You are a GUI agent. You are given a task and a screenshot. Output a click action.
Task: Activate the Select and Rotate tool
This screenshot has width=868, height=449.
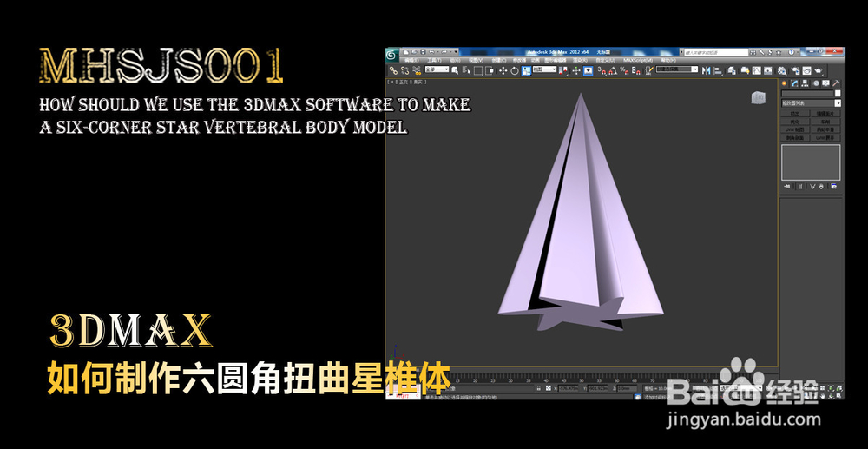[514, 70]
